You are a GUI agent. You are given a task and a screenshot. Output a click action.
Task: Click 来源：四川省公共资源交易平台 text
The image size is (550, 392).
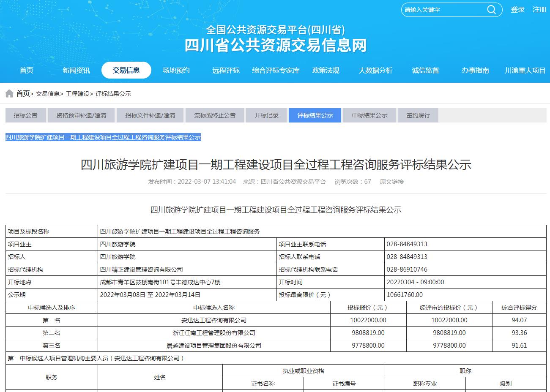[x=285, y=182]
